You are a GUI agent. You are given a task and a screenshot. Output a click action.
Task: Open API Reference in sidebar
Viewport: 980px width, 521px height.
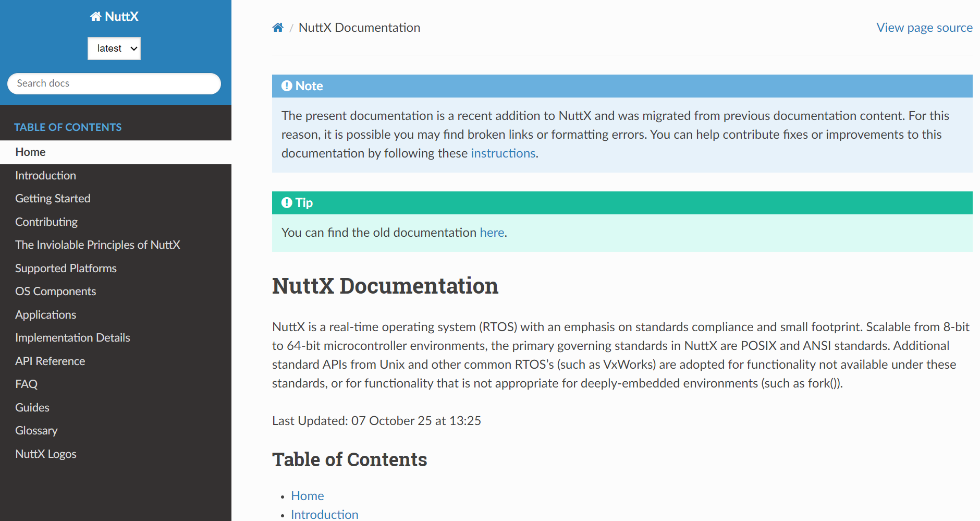pos(116,361)
